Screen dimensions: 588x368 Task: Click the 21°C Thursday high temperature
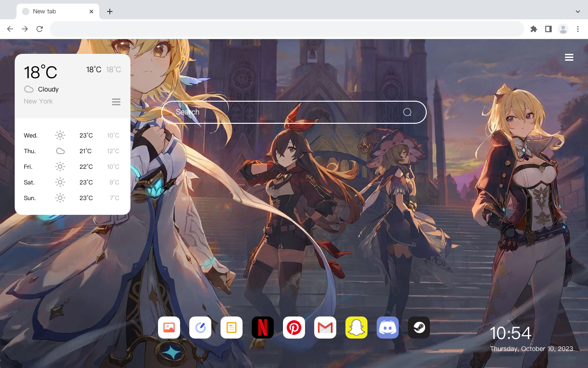click(85, 151)
